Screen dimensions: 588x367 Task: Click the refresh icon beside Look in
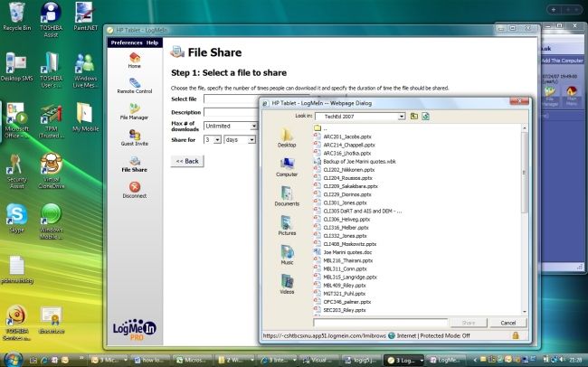(425, 117)
